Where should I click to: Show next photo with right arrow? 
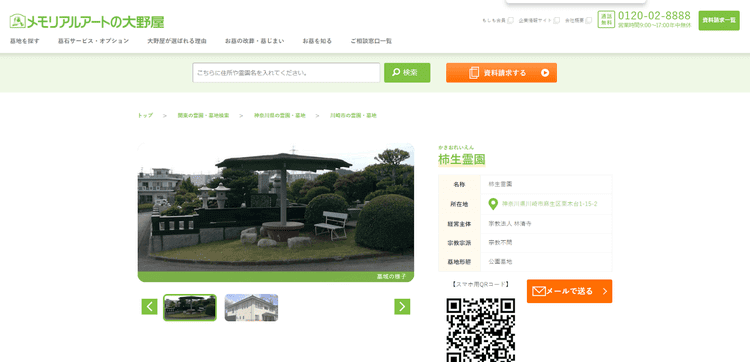[402, 307]
